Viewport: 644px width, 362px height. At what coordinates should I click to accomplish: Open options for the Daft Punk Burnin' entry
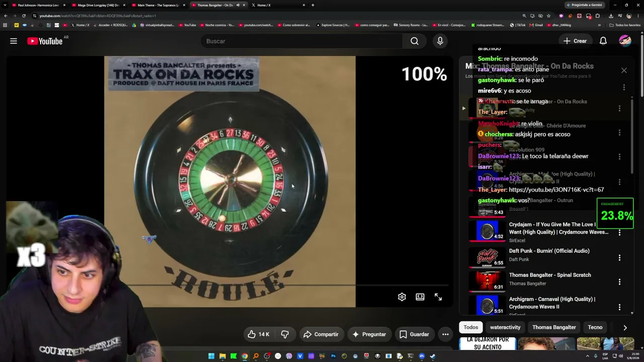tap(619, 258)
